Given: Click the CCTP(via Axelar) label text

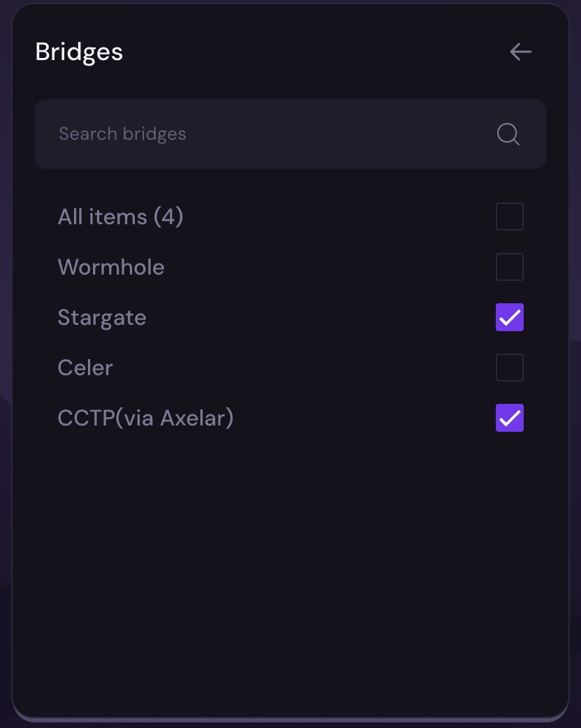Looking at the screenshot, I should coord(145,418).
